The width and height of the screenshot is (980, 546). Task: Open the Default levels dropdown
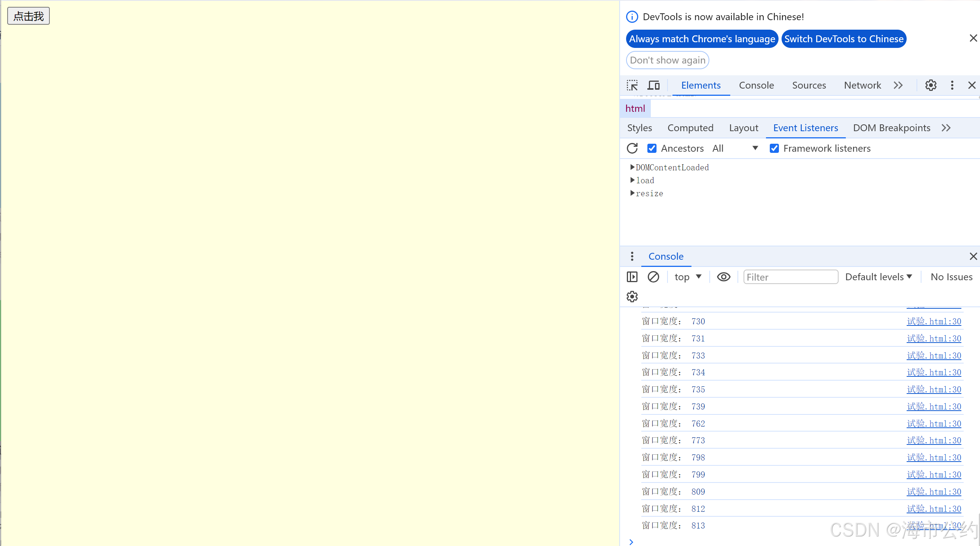[879, 277]
